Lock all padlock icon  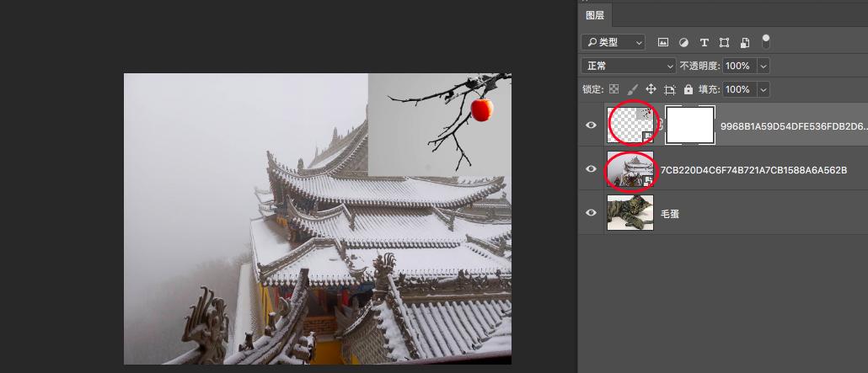pyautogui.click(x=689, y=89)
